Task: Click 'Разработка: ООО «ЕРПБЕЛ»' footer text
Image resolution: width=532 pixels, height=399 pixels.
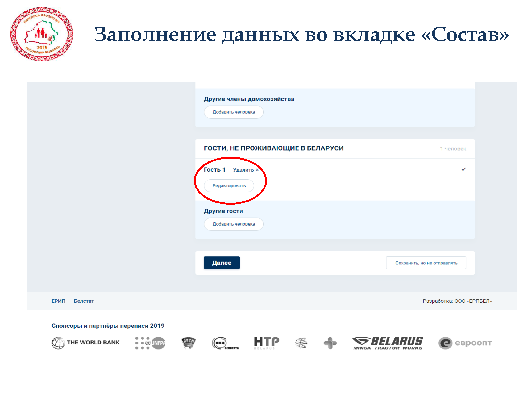Action: pyautogui.click(x=457, y=301)
